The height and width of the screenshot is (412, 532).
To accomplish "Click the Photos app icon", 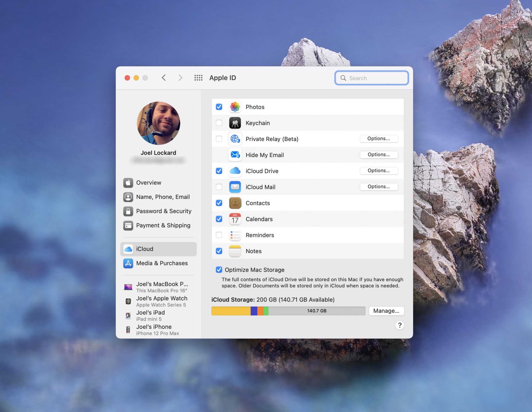I will (235, 107).
